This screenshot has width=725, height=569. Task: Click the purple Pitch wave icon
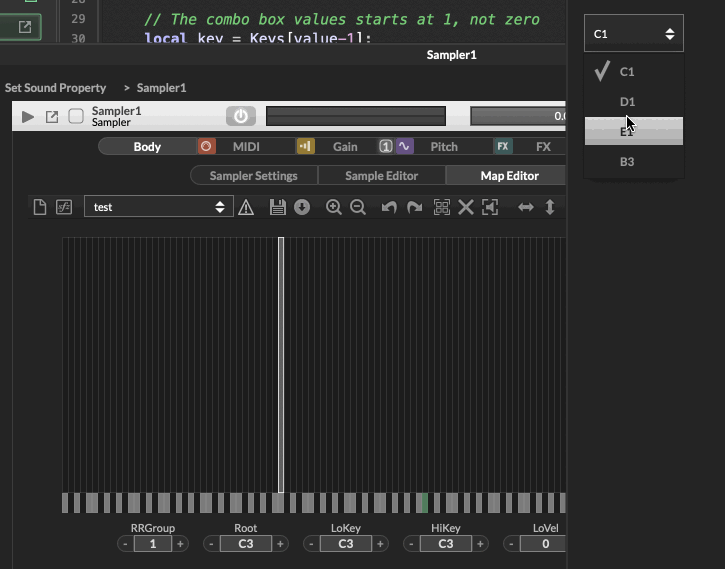click(405, 147)
